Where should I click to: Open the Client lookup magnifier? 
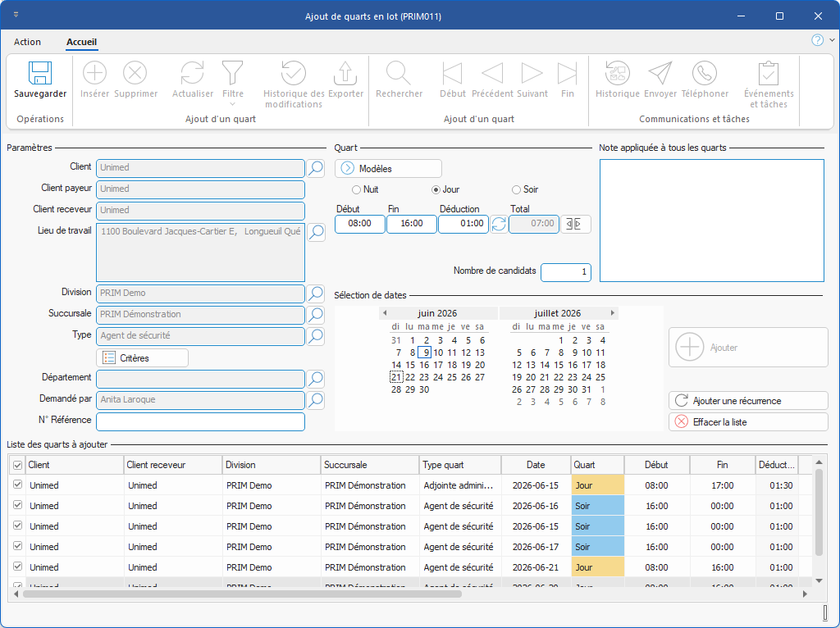point(316,168)
